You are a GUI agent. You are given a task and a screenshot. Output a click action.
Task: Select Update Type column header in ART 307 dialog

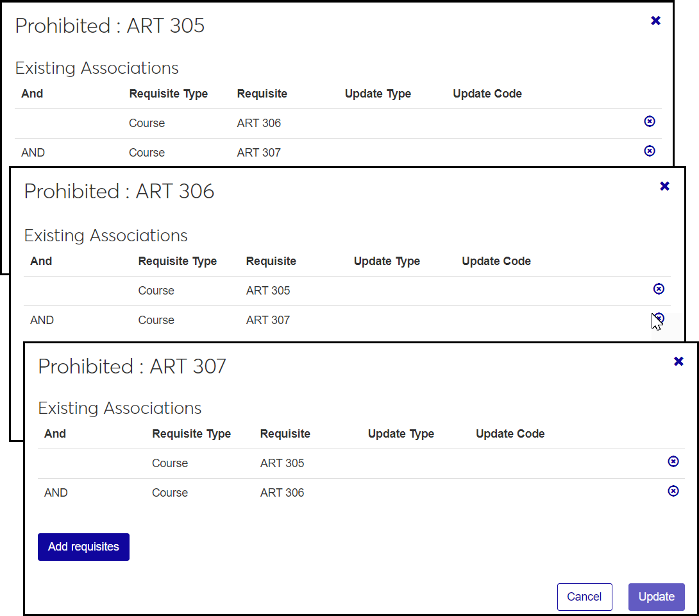(x=401, y=434)
